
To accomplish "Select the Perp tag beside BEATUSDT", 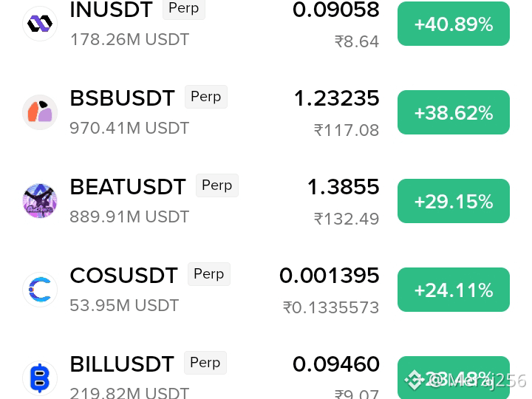I will [217, 185].
